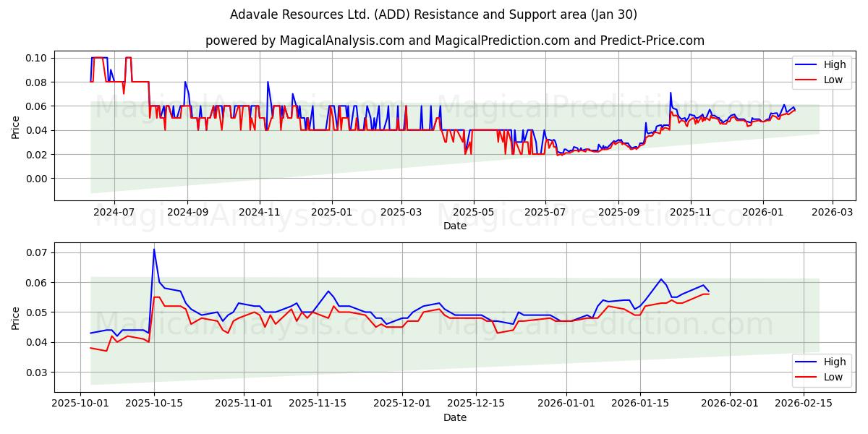Click the '2025-09' x-axis tick label

point(620,212)
